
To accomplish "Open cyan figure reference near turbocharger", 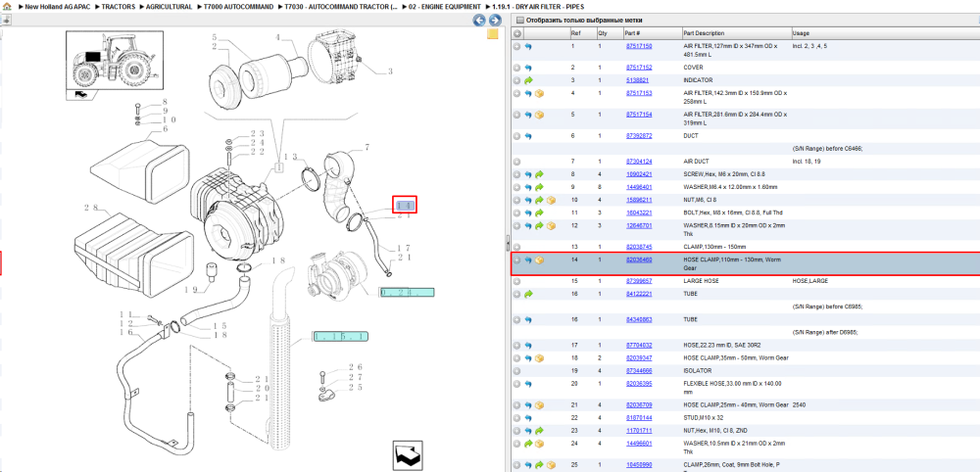I will click(x=407, y=292).
